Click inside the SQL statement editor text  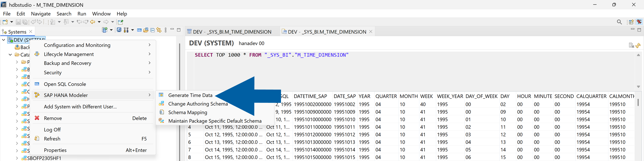tap(271, 55)
